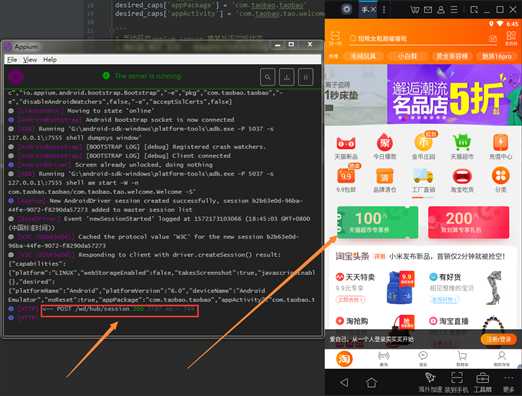
Task: Open the 淘宝直播 section
Action: [449, 321]
